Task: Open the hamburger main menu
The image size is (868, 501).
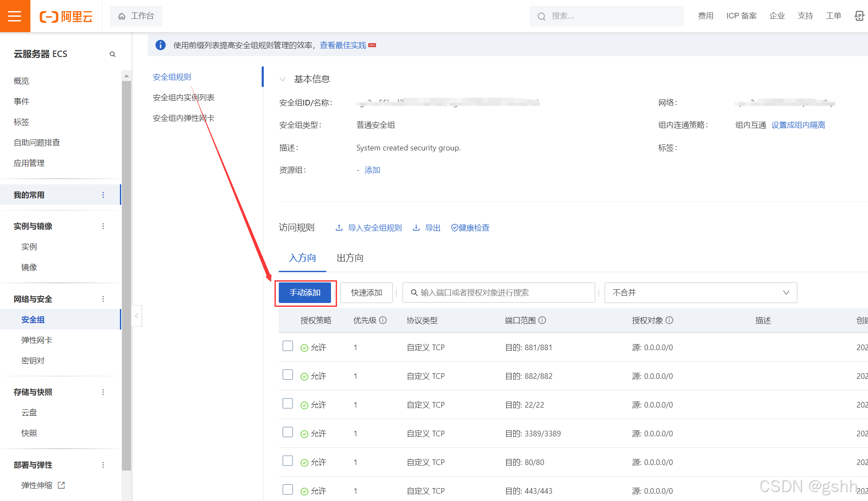Action: (15, 16)
